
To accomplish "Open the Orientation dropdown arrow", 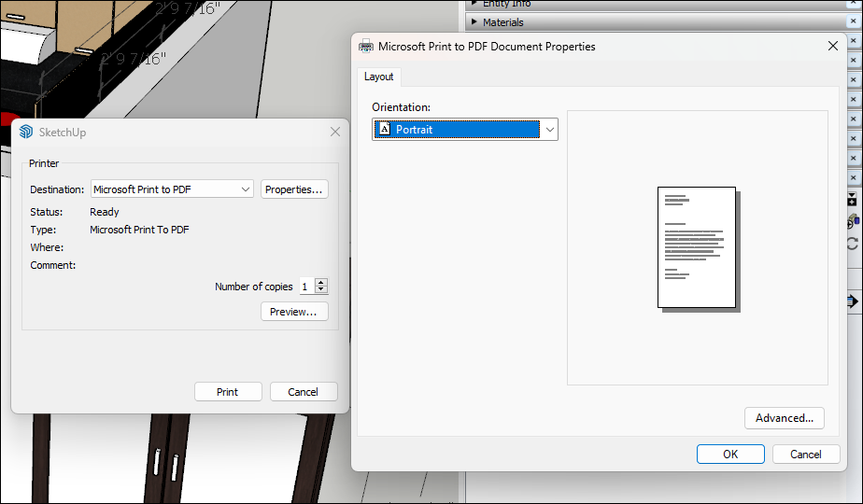I will [x=549, y=130].
